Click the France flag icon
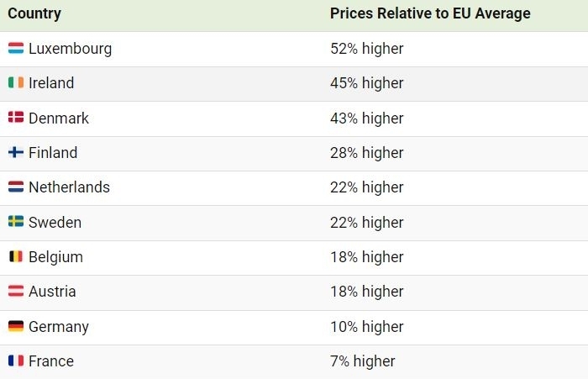Screen dimensions: 588x379 (16, 361)
